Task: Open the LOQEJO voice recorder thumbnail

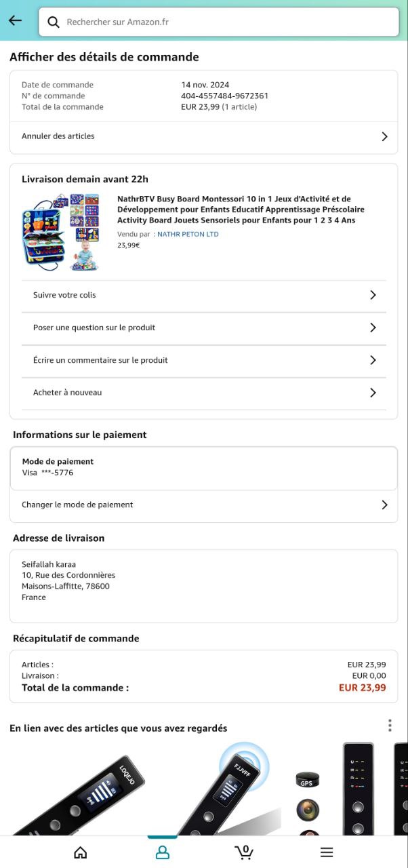Action: point(78,793)
